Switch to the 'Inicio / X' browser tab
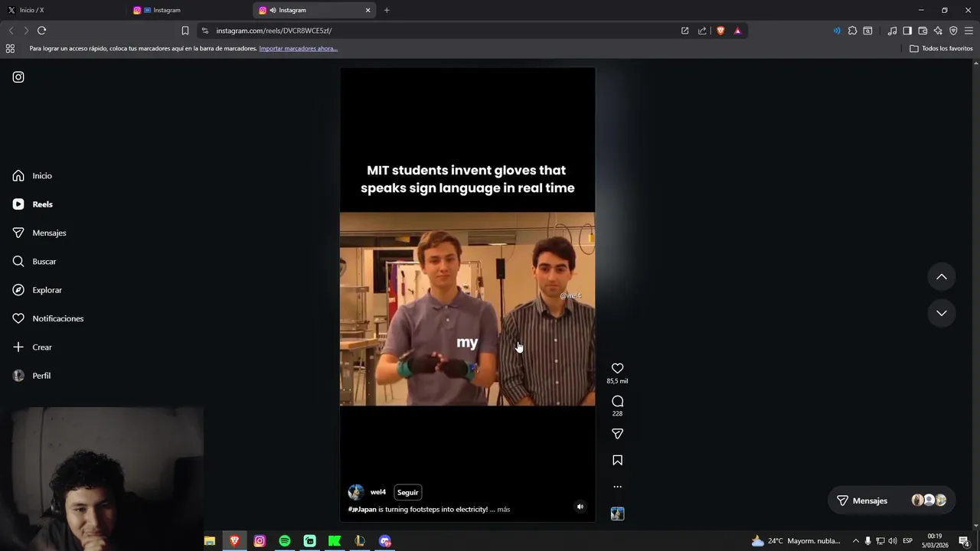Image resolution: width=980 pixels, height=551 pixels. coord(63,10)
